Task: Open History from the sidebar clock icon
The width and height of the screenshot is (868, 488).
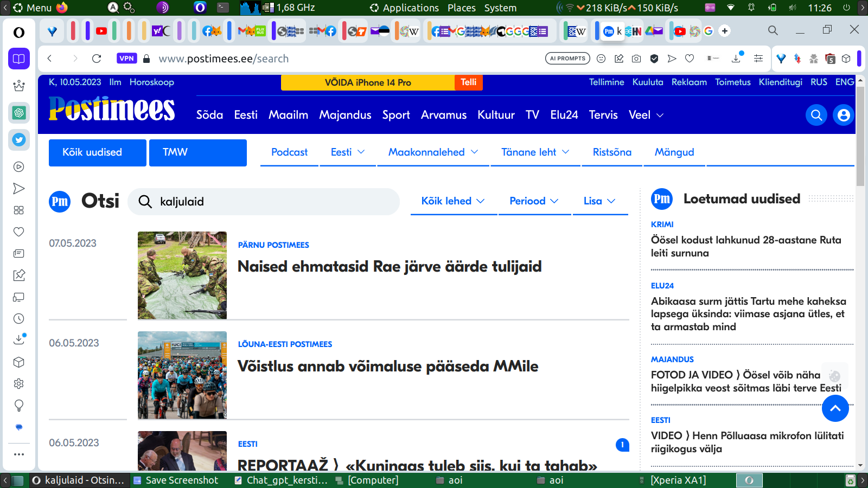Action: click(x=19, y=319)
